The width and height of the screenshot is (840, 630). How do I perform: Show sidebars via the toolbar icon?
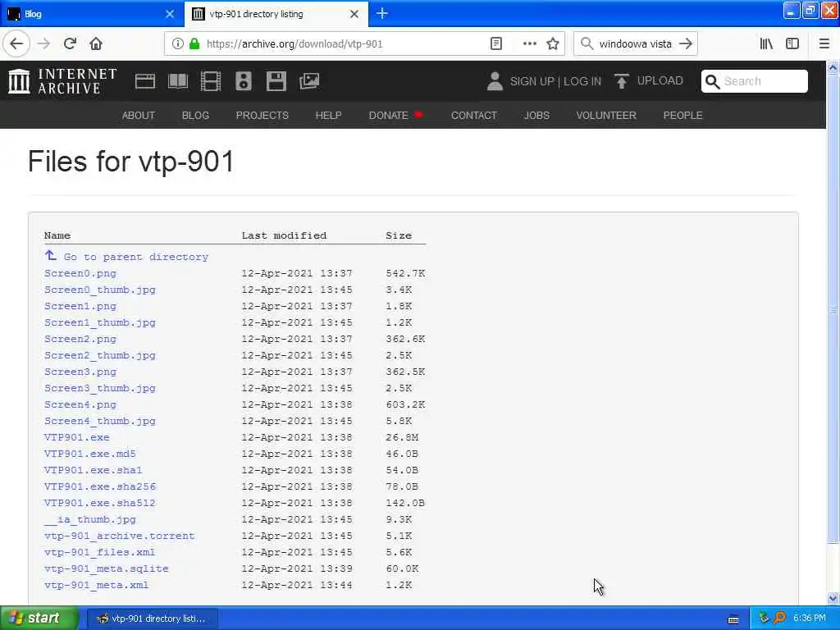tap(792, 44)
